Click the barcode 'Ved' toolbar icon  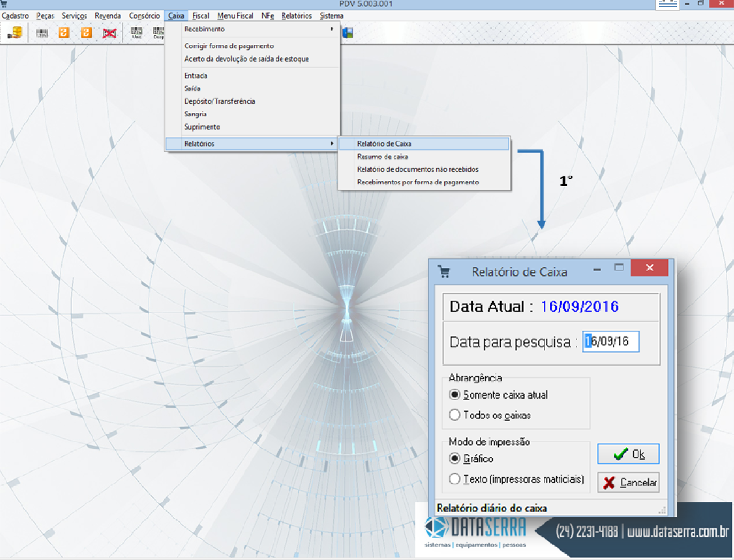136,33
